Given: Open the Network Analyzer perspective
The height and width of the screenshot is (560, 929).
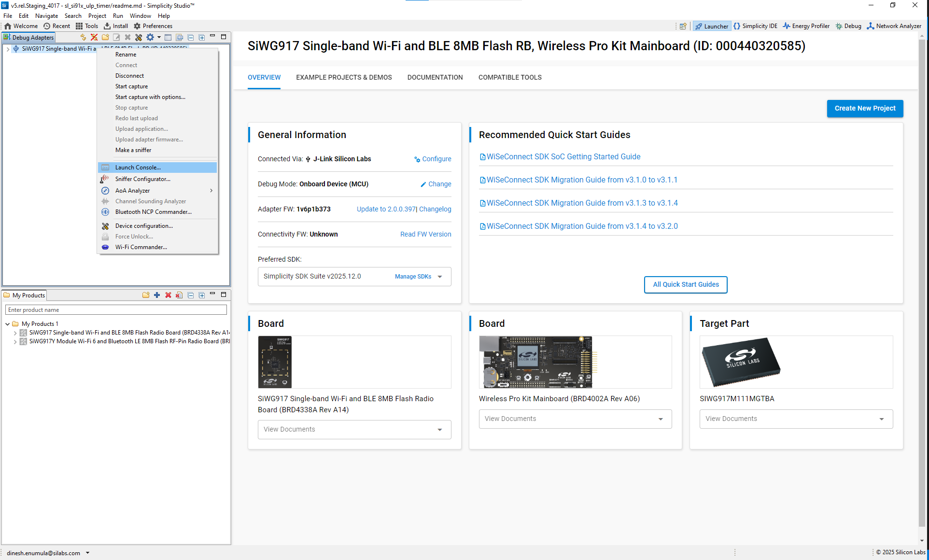Looking at the screenshot, I should point(894,26).
